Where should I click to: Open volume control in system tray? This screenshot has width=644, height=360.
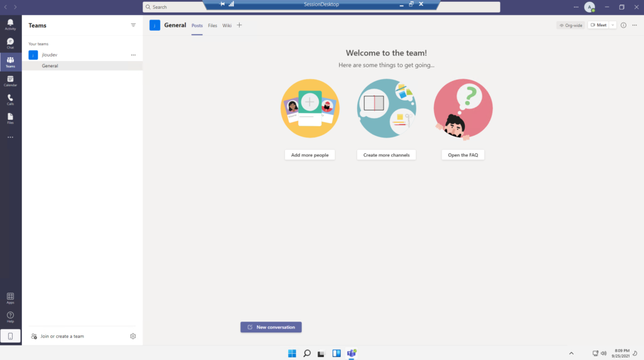click(x=603, y=353)
